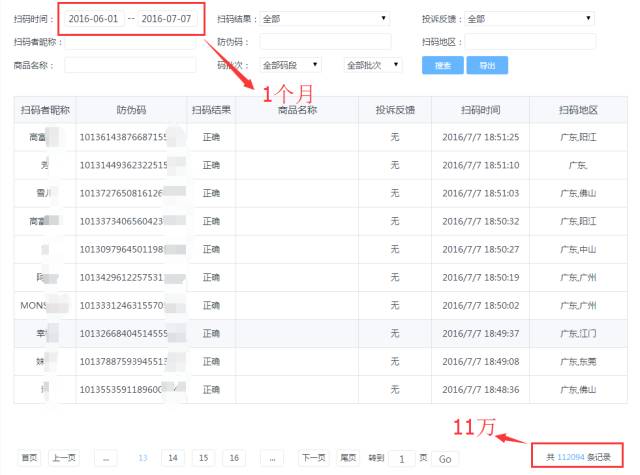
Task: Click the 扫码结果 column header
Action: (x=211, y=110)
